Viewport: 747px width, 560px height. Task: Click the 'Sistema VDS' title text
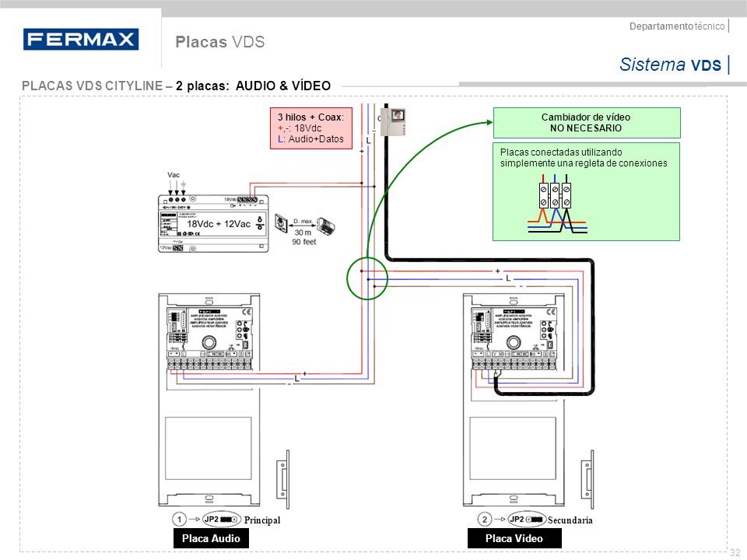click(x=670, y=65)
